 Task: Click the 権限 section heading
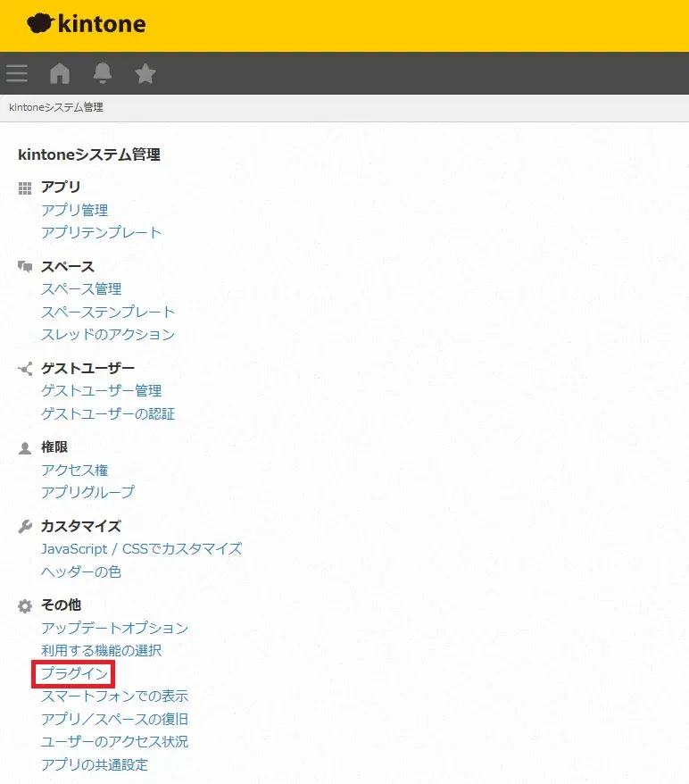tap(54, 447)
